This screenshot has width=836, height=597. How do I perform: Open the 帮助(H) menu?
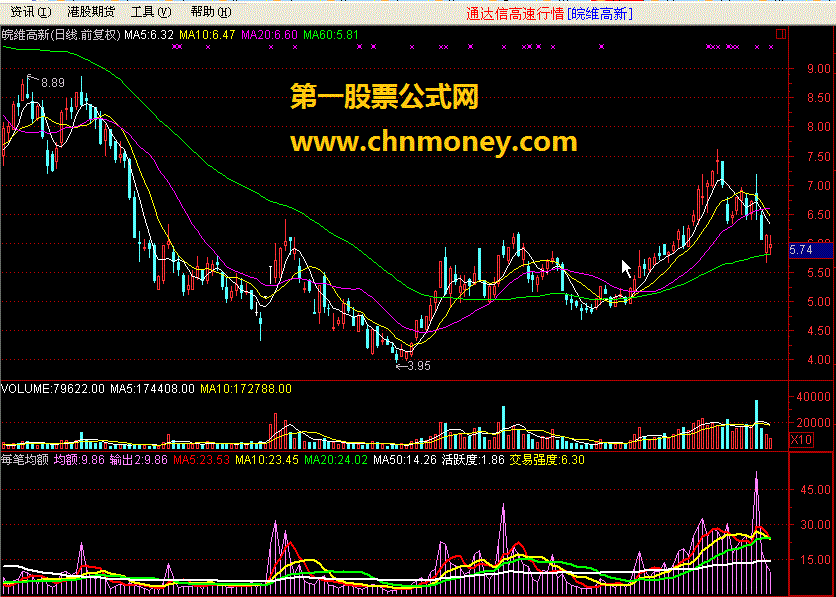(x=211, y=12)
